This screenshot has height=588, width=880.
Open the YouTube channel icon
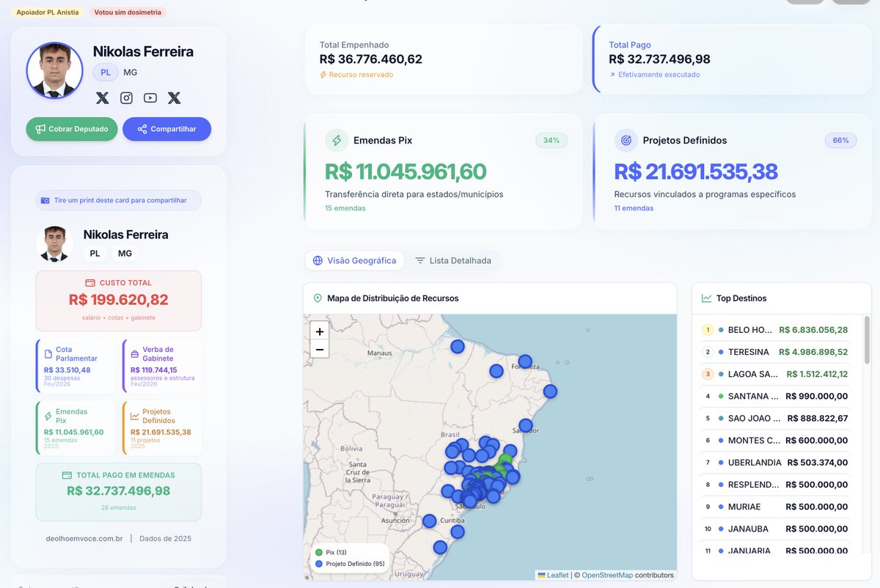150,98
